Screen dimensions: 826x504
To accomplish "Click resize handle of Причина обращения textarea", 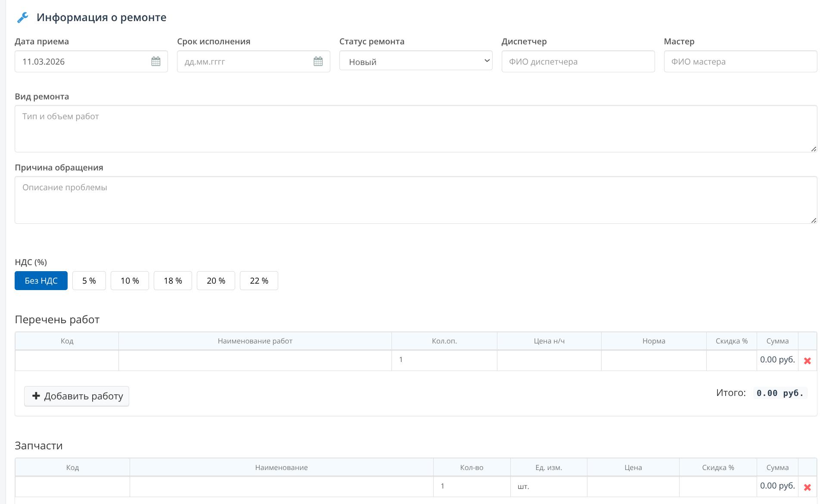I will coord(813,220).
